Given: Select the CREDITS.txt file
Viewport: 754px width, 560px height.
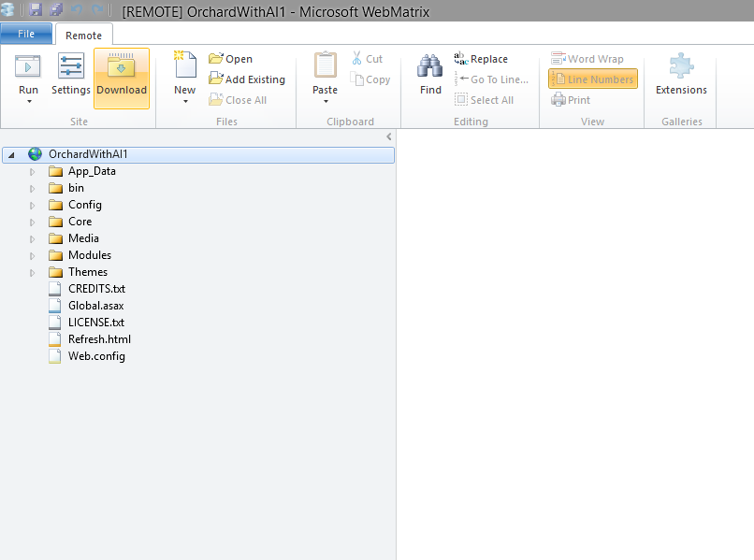Looking at the screenshot, I should (96, 289).
